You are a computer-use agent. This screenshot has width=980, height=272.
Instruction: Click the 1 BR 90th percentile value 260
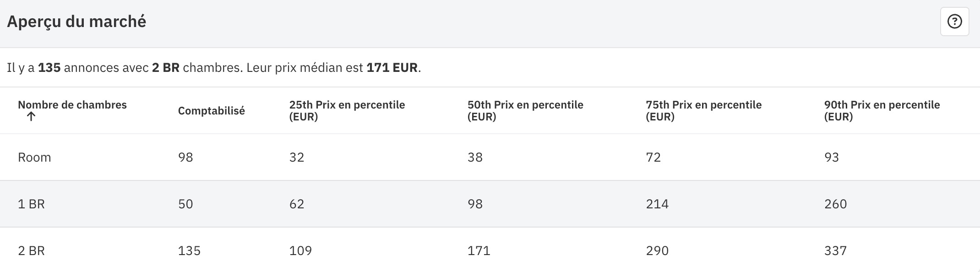835,204
